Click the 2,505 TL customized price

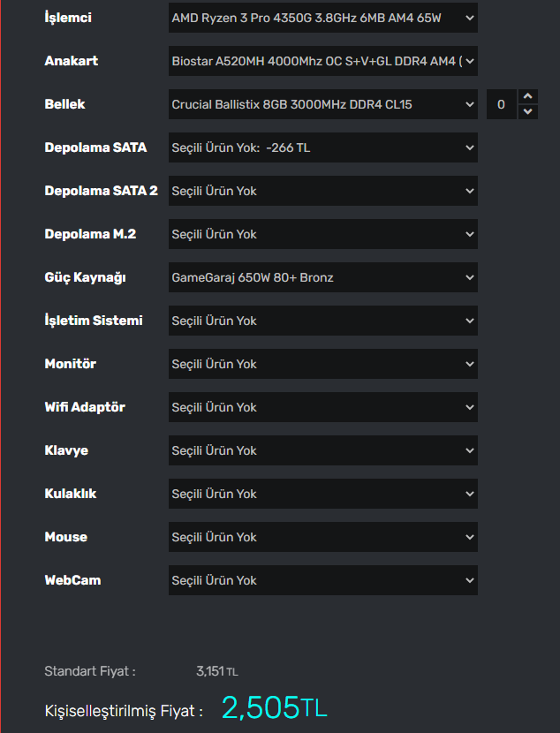(x=274, y=707)
